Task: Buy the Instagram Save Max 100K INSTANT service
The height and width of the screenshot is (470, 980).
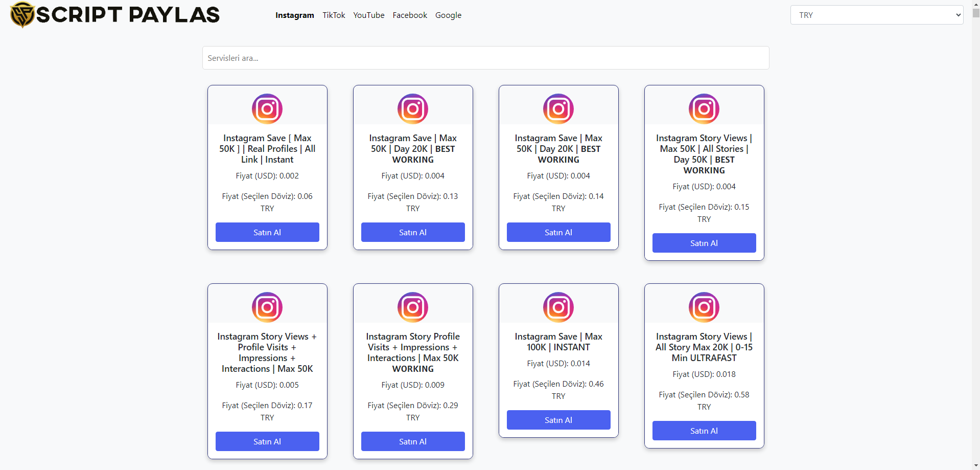Action: pos(558,420)
